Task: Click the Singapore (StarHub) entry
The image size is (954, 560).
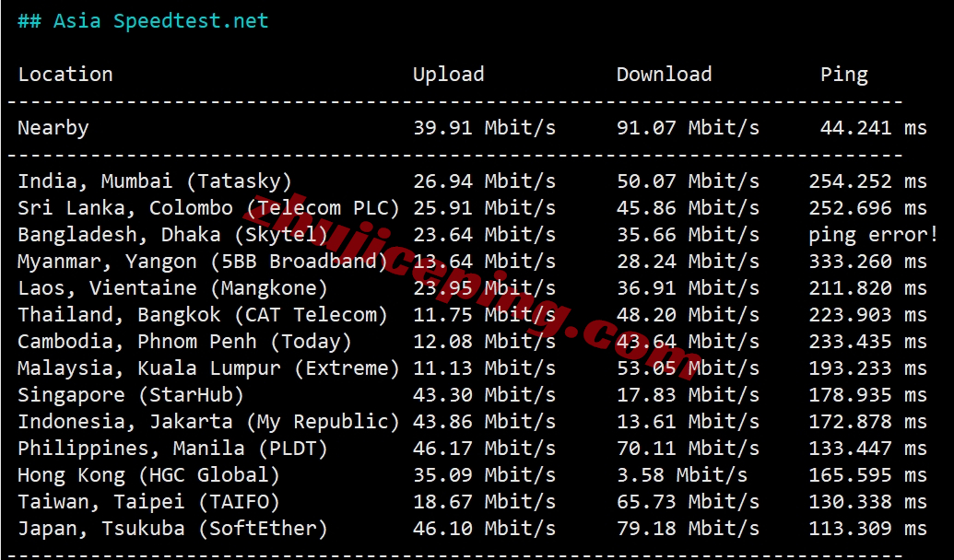Action: pyautogui.click(x=130, y=395)
